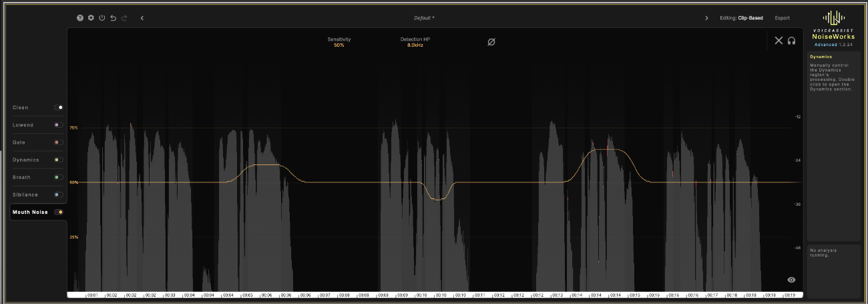Select the Dynamics module tab
The image size is (868, 304).
pyautogui.click(x=26, y=160)
